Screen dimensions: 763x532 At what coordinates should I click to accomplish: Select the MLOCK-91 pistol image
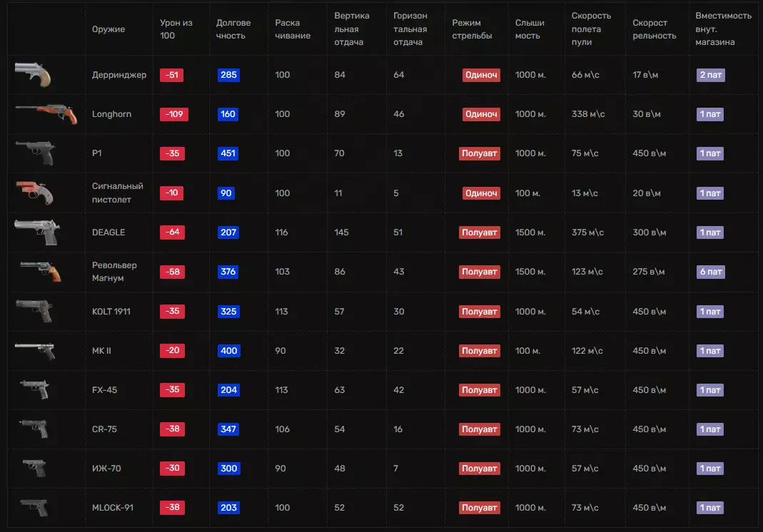tap(34, 507)
